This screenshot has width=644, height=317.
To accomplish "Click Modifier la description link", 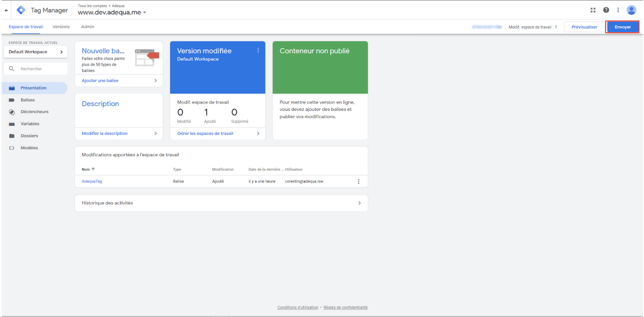I will point(105,133).
